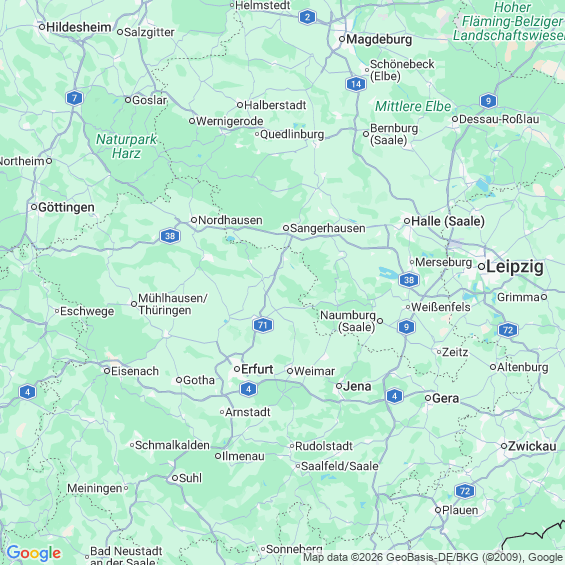Select the Halle (Saale) city marker
565x565 pixels.
(407, 221)
